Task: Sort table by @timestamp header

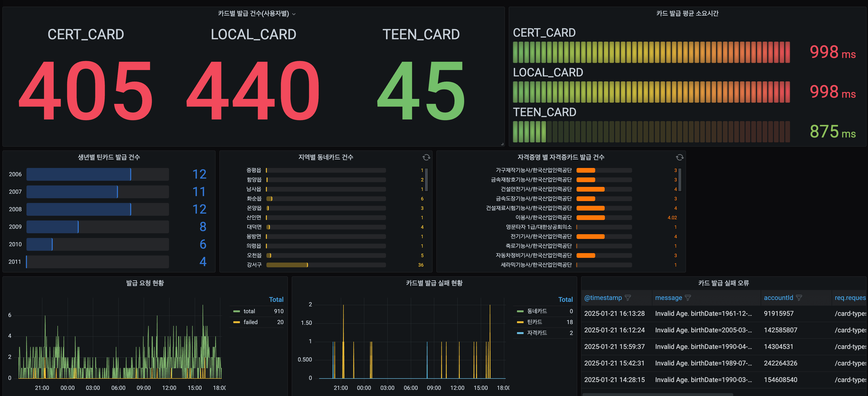Action: 603,298
